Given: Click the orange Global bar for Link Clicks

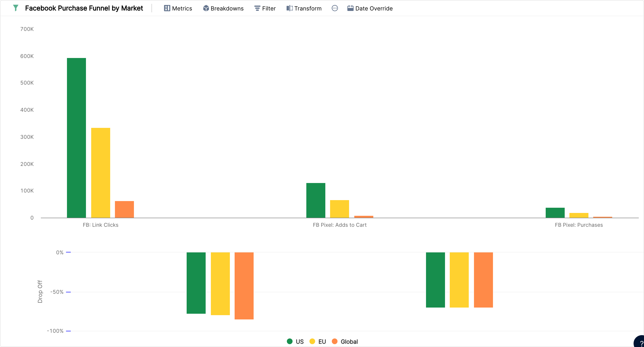Looking at the screenshot, I should [x=124, y=209].
